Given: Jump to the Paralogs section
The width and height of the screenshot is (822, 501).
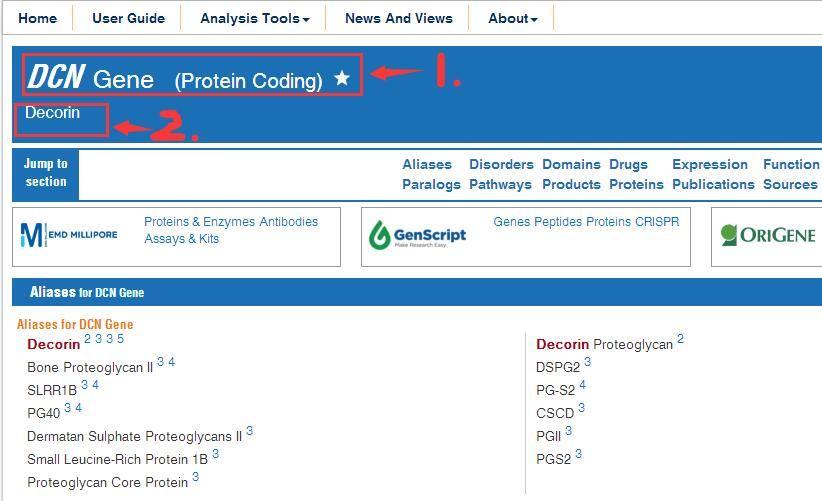Looking at the screenshot, I should pos(431,184).
